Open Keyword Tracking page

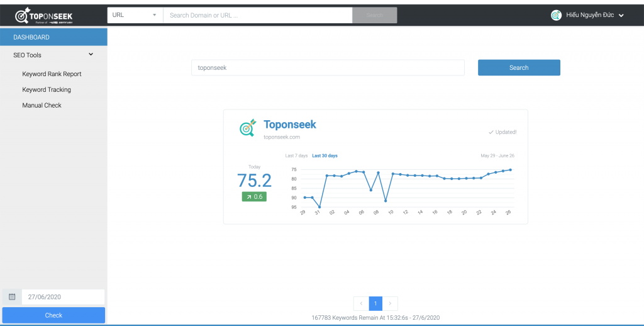[x=47, y=90]
